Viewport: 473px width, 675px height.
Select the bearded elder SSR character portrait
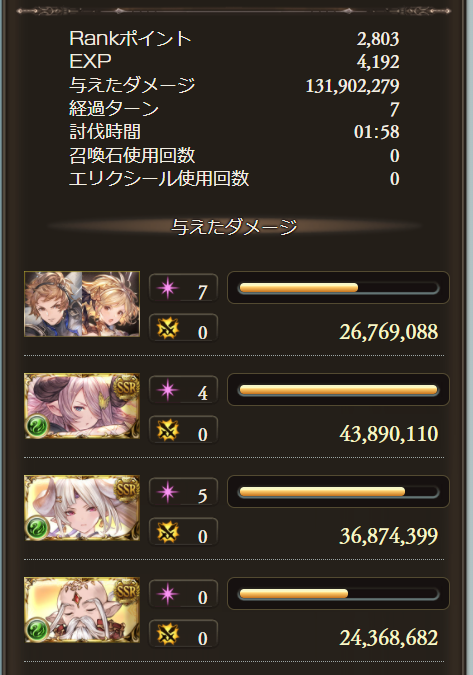click(82, 610)
